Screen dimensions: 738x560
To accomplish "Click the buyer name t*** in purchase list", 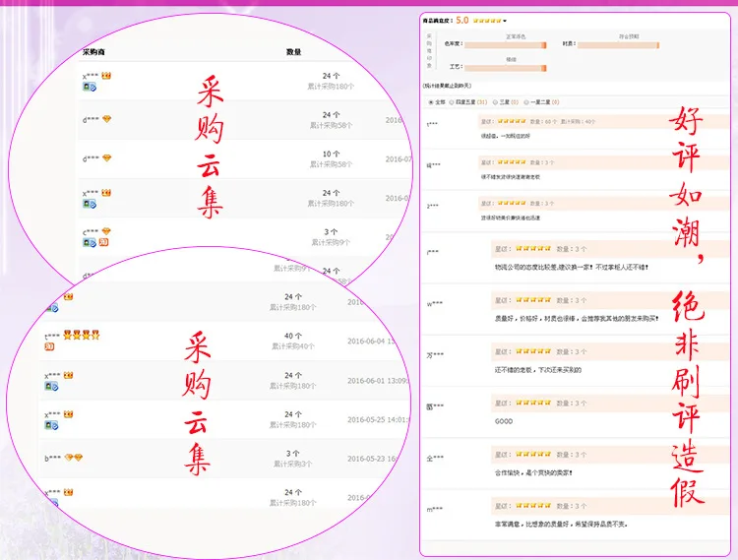I will pyautogui.click(x=52, y=337).
